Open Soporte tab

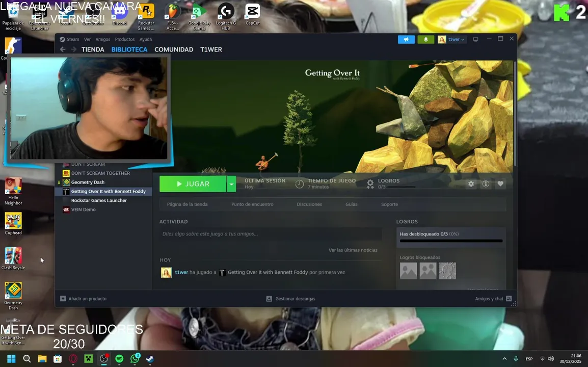(x=390, y=204)
